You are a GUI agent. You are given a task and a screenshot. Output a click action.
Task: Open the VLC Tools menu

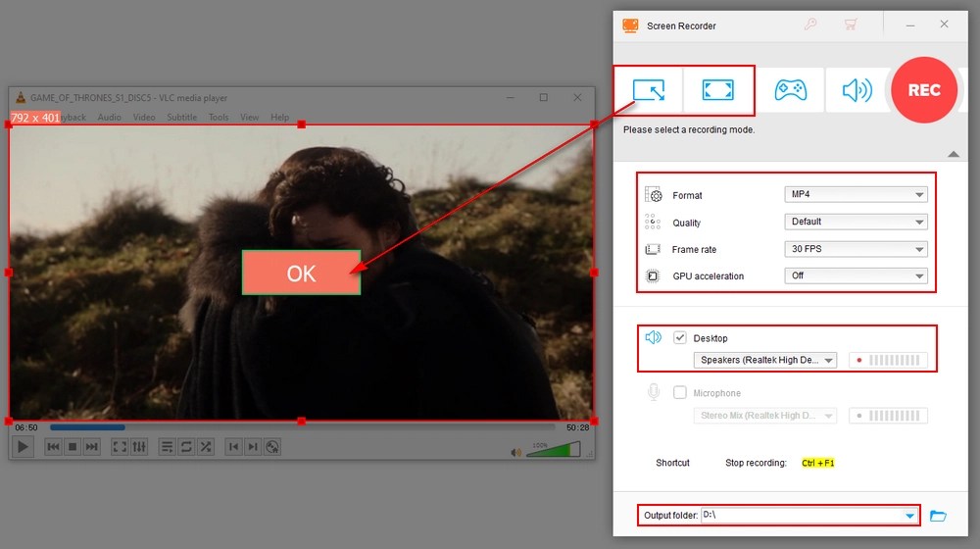pyautogui.click(x=219, y=117)
